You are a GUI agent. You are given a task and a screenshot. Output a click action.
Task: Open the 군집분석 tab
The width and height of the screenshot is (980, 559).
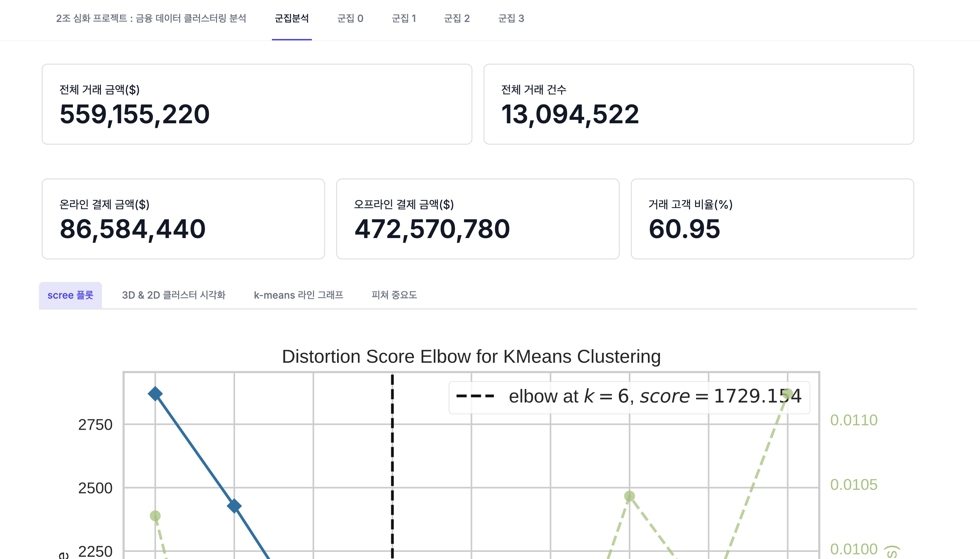pyautogui.click(x=292, y=18)
